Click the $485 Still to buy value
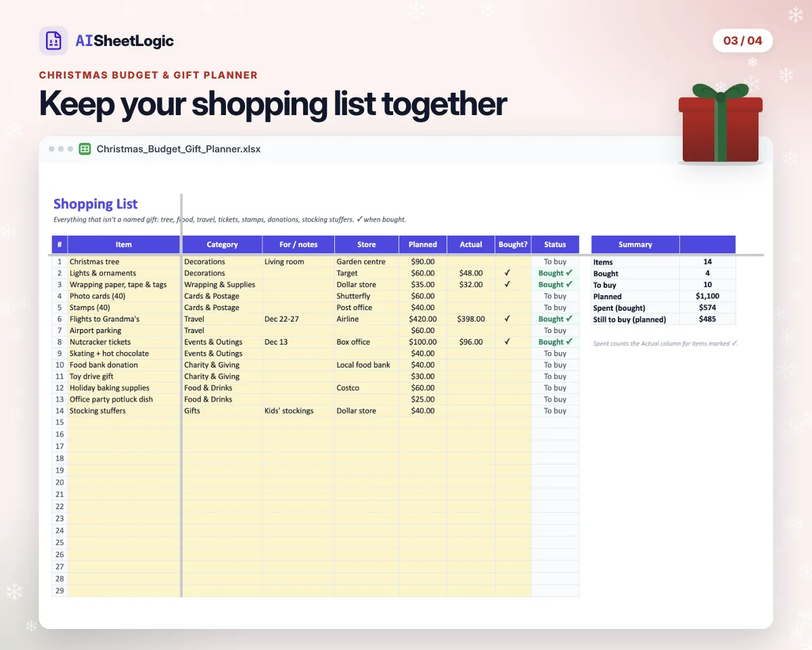812x650 pixels. click(708, 319)
